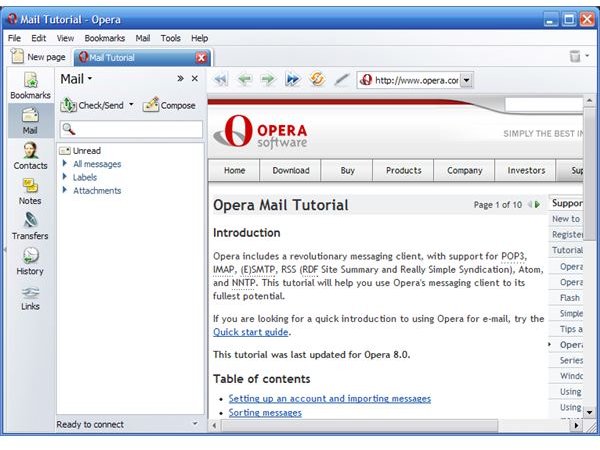Viewport: 600px width, 450px height.
Task: Compose a new mail message
Action: (169, 105)
